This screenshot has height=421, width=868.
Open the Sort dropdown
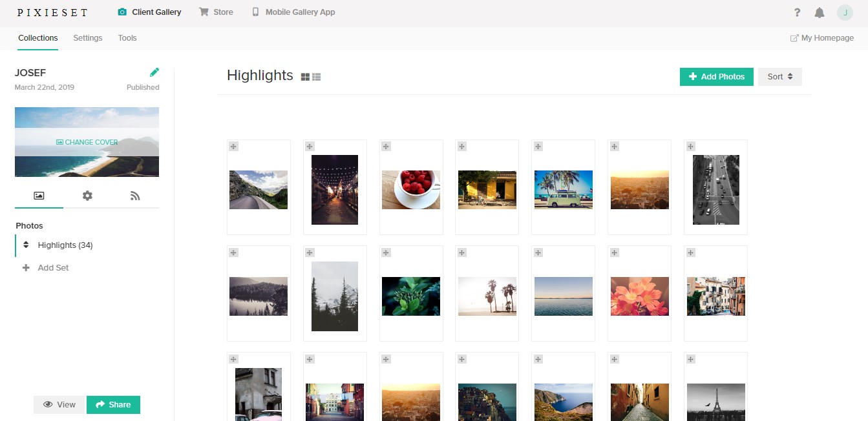779,77
